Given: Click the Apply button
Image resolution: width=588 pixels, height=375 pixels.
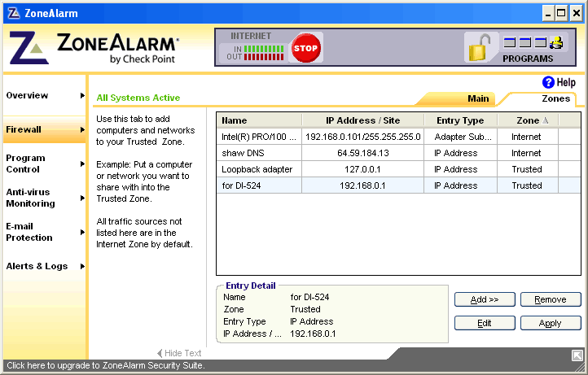Looking at the screenshot, I should 551,323.
